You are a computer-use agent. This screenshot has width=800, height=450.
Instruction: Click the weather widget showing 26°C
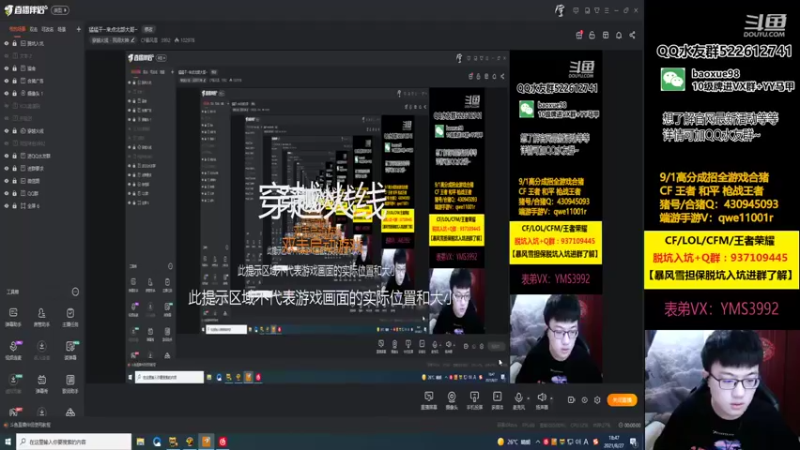pos(514,442)
